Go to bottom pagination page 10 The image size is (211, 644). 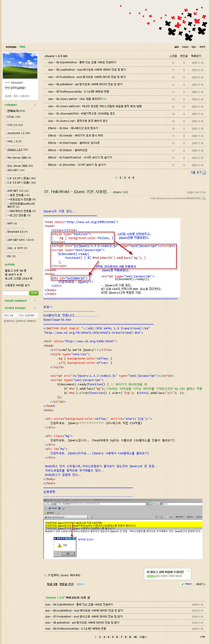[x=135, y=637]
